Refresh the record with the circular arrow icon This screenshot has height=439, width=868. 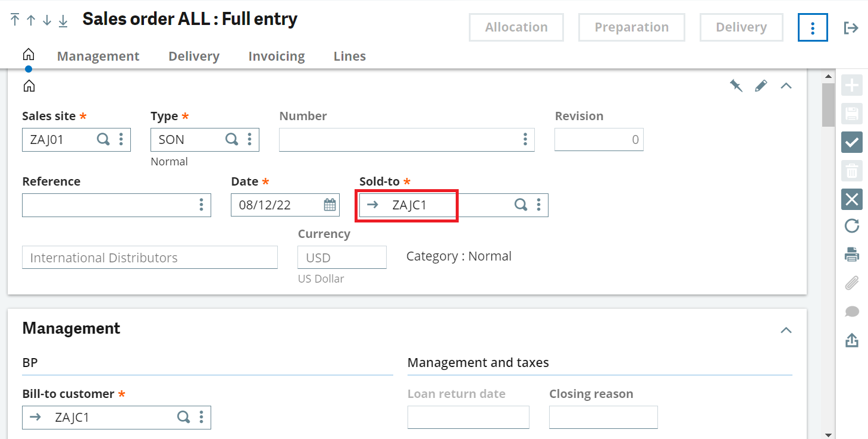851,225
